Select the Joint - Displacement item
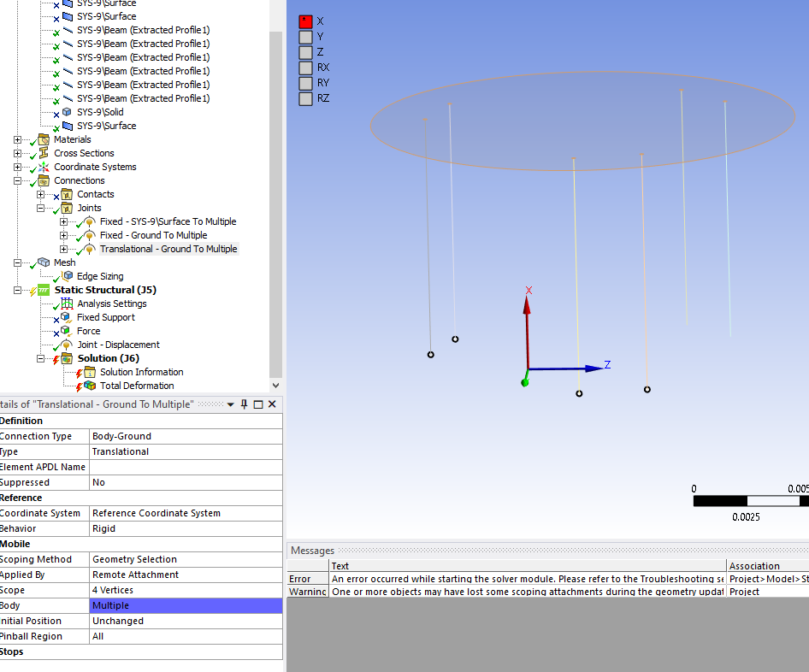 118,345
